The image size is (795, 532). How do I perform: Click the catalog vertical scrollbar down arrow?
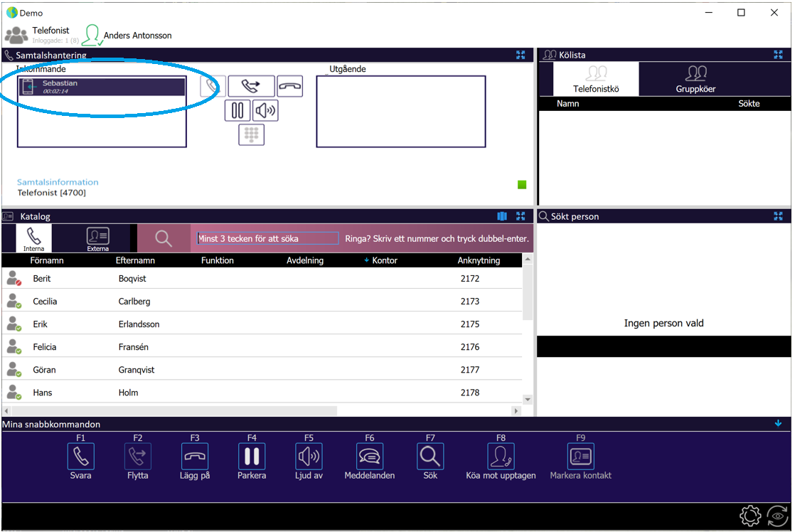pos(528,399)
